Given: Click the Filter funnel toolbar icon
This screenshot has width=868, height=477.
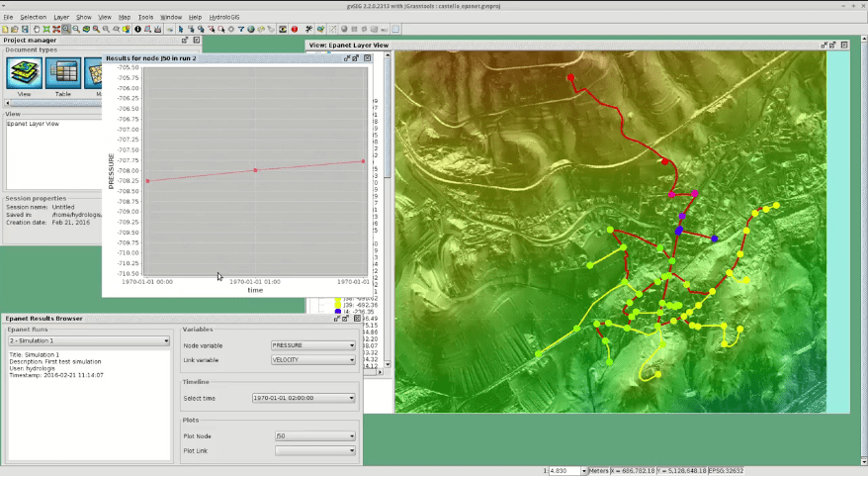Looking at the screenshot, I should click(240, 29).
